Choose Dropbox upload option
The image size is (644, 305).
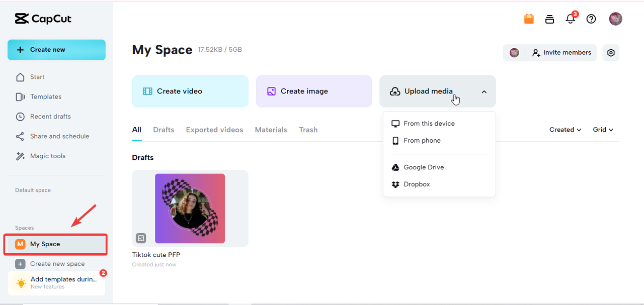[439, 184]
